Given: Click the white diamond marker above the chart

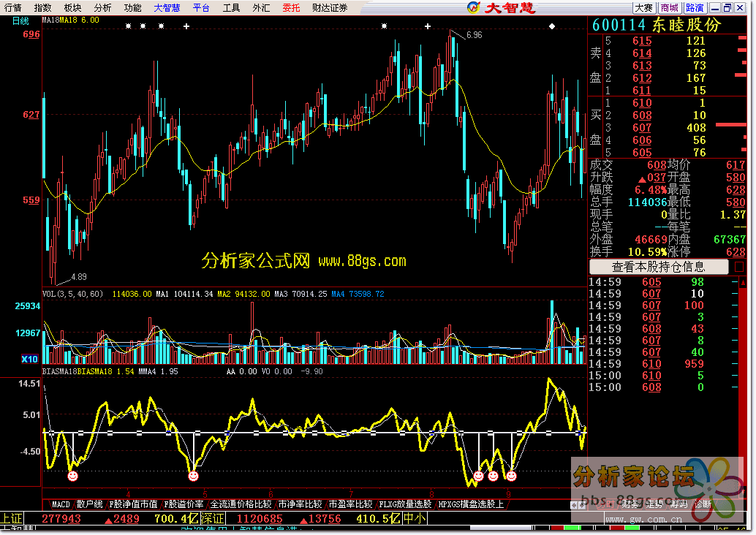Looking at the screenshot, I should point(552,26).
